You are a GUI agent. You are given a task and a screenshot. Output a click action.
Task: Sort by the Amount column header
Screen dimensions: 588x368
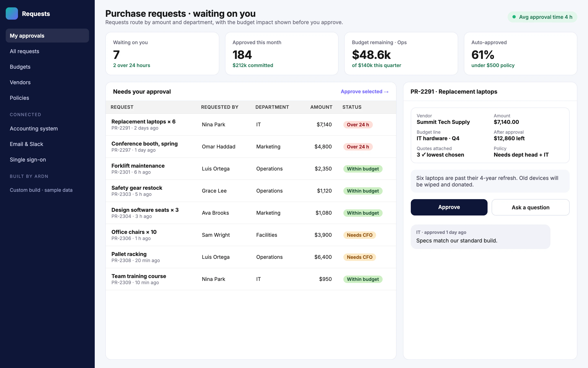coord(321,107)
